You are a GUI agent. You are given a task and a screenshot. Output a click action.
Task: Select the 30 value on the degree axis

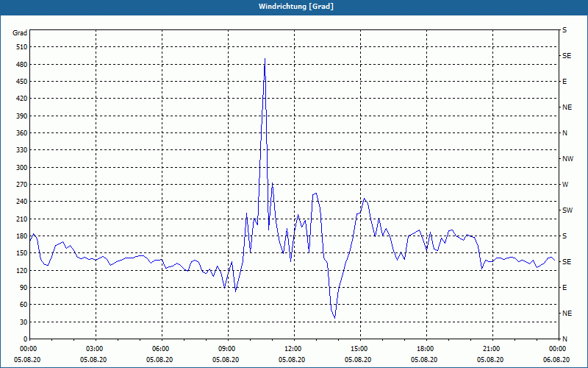[24, 322]
